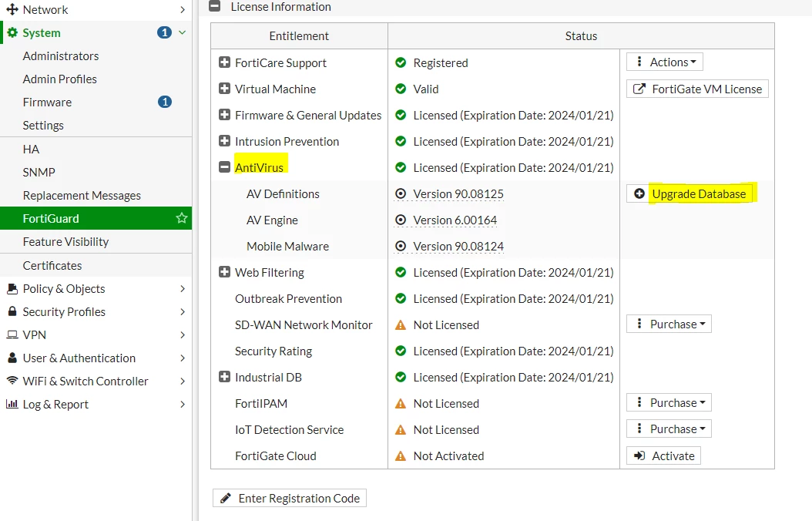Expand the VPN menu
Screen dimensions: 812x521
(x=96, y=334)
